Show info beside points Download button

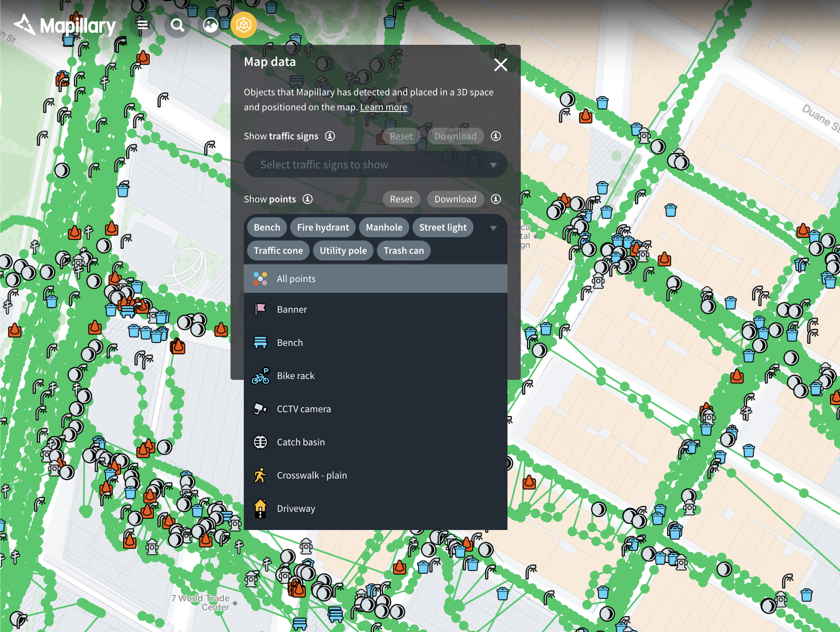click(x=496, y=199)
